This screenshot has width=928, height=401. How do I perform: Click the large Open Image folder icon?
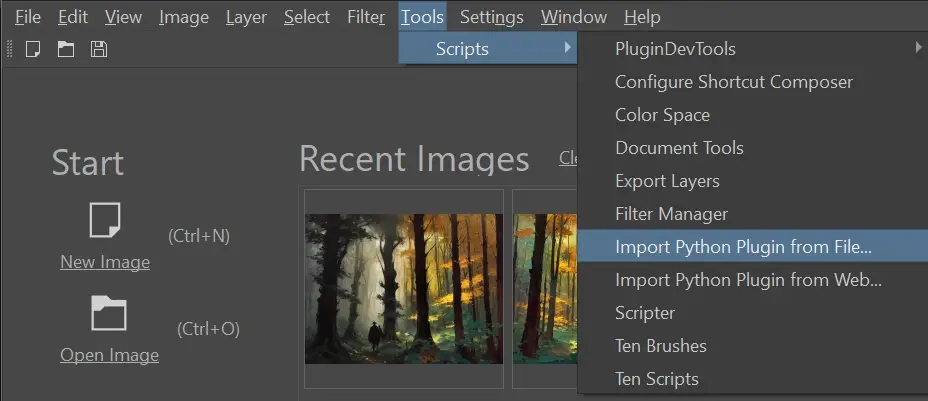(x=109, y=313)
